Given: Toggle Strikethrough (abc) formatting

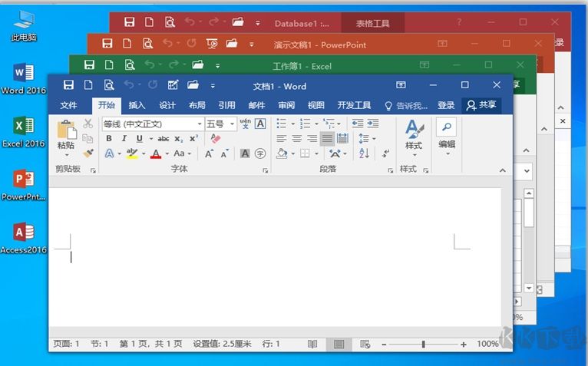Looking at the screenshot, I should click(164, 139).
